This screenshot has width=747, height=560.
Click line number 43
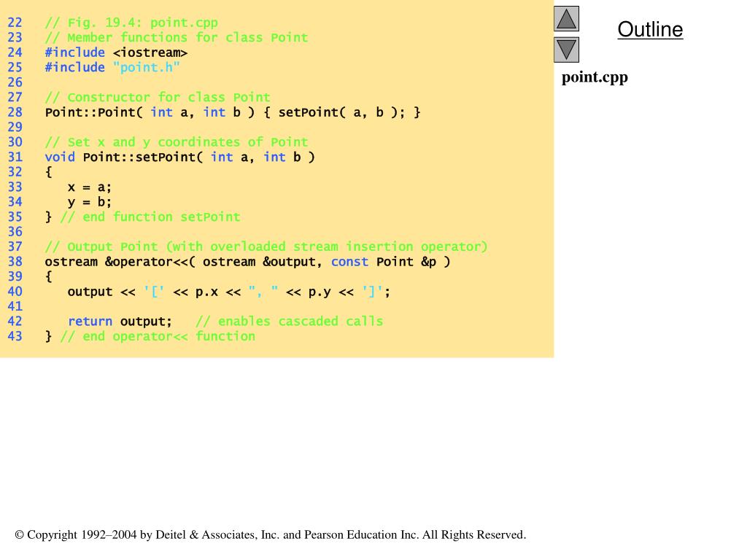point(15,336)
